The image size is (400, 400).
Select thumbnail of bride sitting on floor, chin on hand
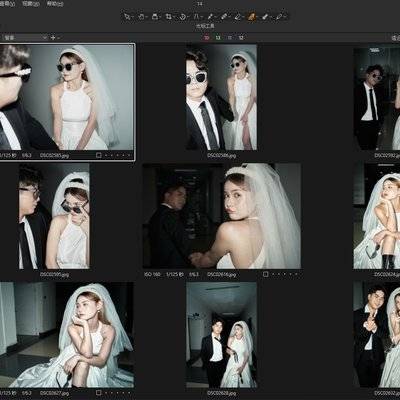(67, 335)
